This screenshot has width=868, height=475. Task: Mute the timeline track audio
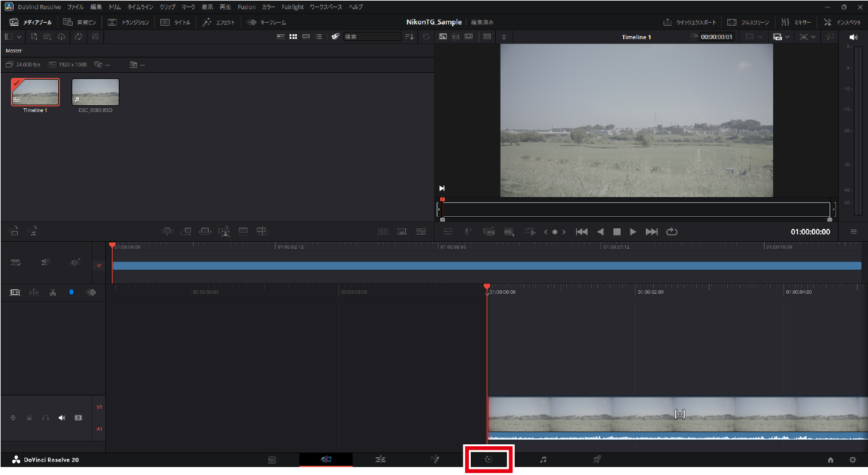(62, 417)
